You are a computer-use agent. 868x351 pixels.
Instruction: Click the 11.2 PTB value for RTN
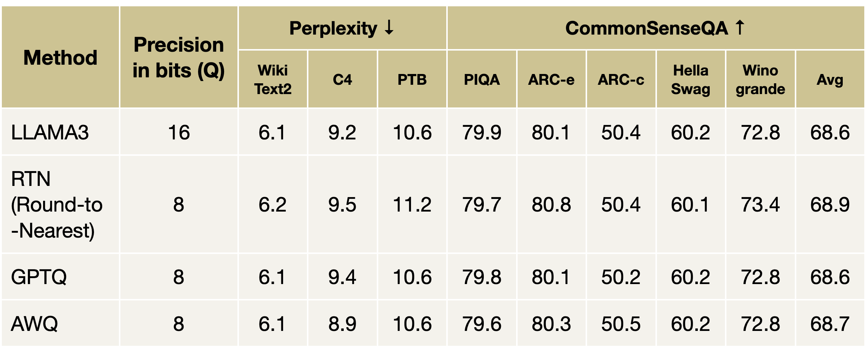coord(412,205)
